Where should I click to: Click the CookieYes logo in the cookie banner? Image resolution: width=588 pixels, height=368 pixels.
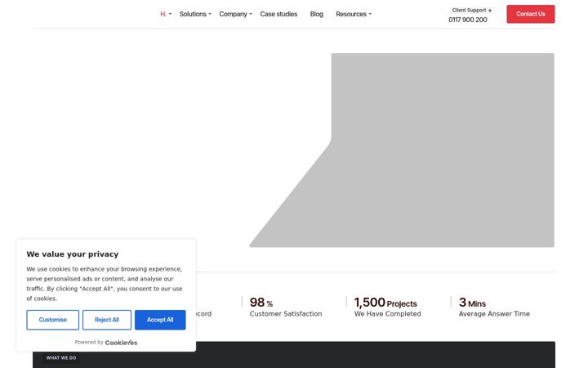point(121,343)
